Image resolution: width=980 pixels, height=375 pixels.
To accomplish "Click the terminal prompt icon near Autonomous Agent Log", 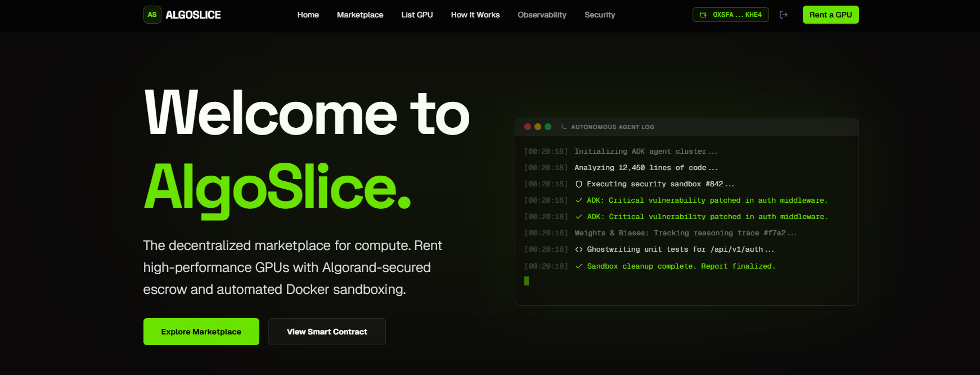I will pos(563,127).
